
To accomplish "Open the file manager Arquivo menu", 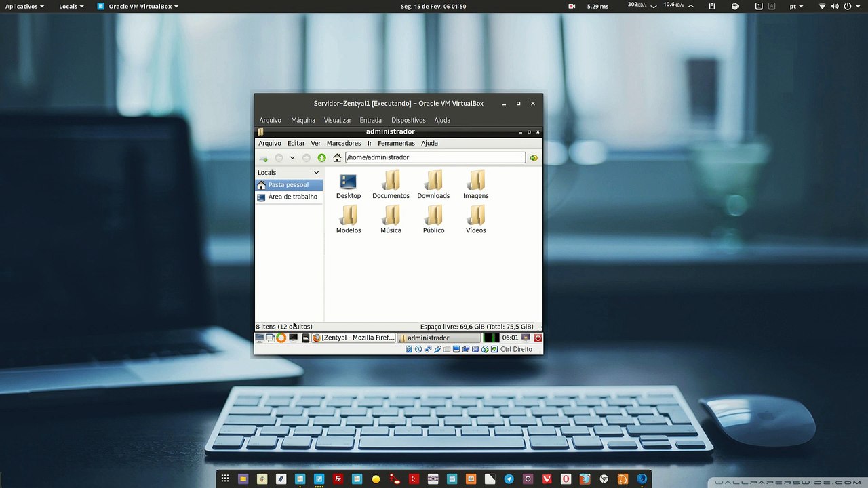I will (x=270, y=144).
